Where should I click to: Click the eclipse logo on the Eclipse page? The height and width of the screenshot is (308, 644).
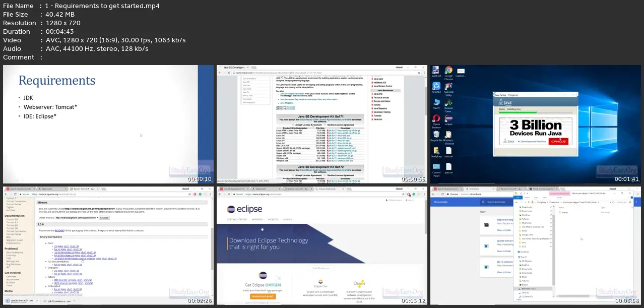pyautogui.click(x=244, y=209)
